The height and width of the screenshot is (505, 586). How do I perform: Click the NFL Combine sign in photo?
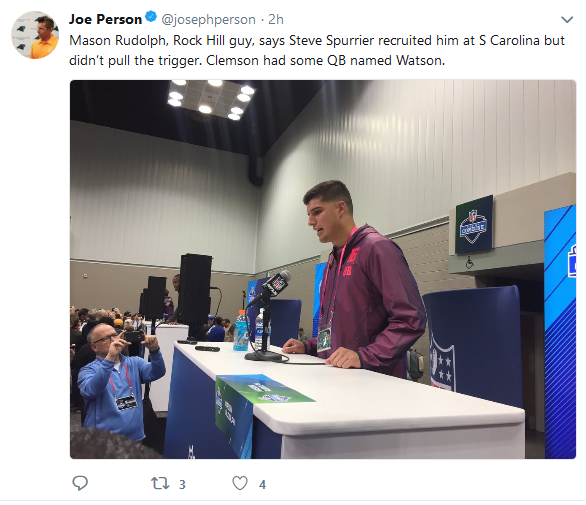474,224
